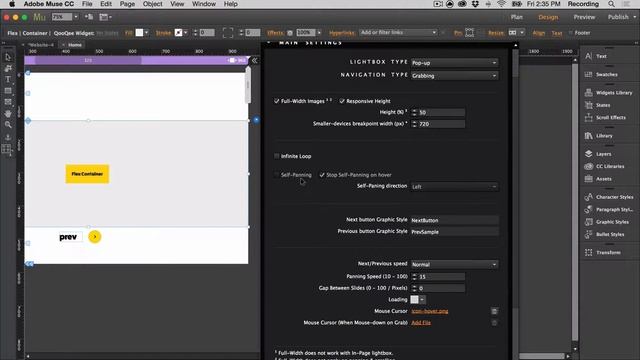
Task: Collapse the widget options flyout arrows
Action: tap(255, 60)
